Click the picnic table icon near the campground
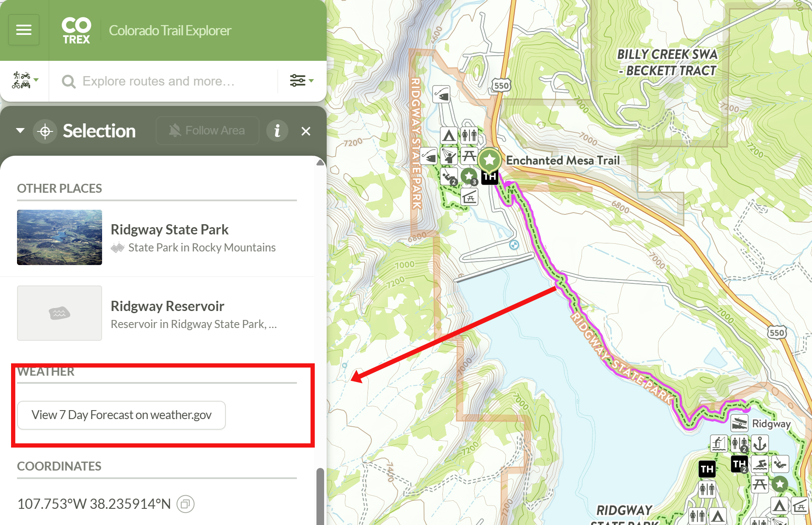The image size is (812, 525). 469,156
